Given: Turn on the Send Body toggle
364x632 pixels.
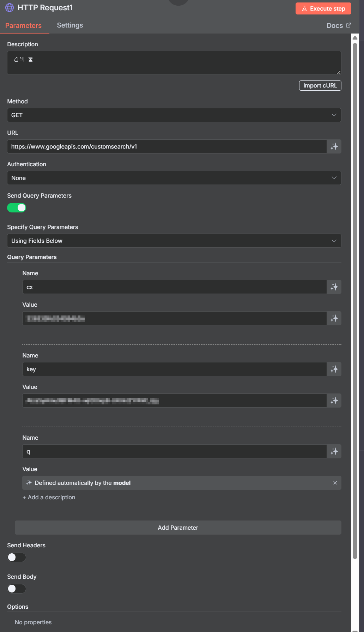Looking at the screenshot, I should pyautogui.click(x=17, y=589).
